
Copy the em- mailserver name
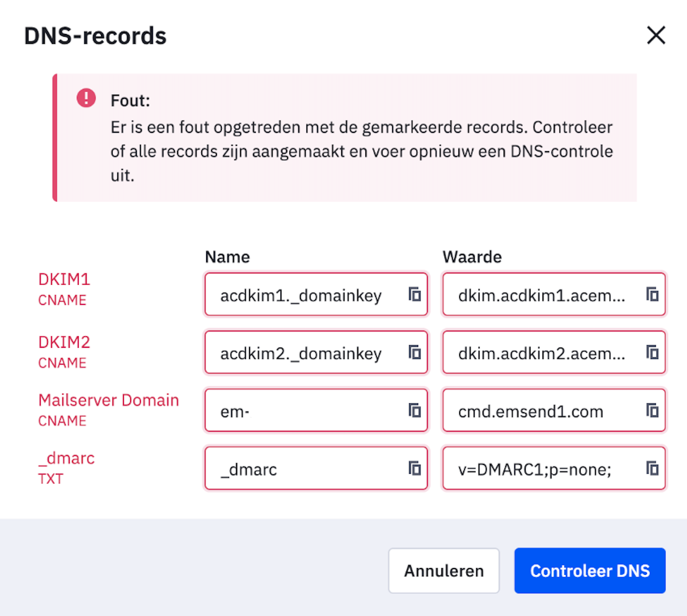[415, 410]
